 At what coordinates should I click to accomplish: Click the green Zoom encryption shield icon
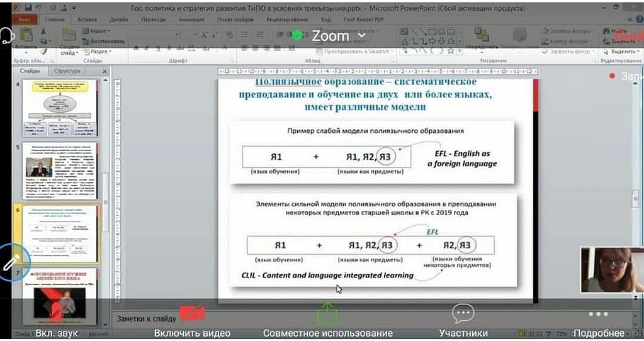pyautogui.click(x=297, y=36)
